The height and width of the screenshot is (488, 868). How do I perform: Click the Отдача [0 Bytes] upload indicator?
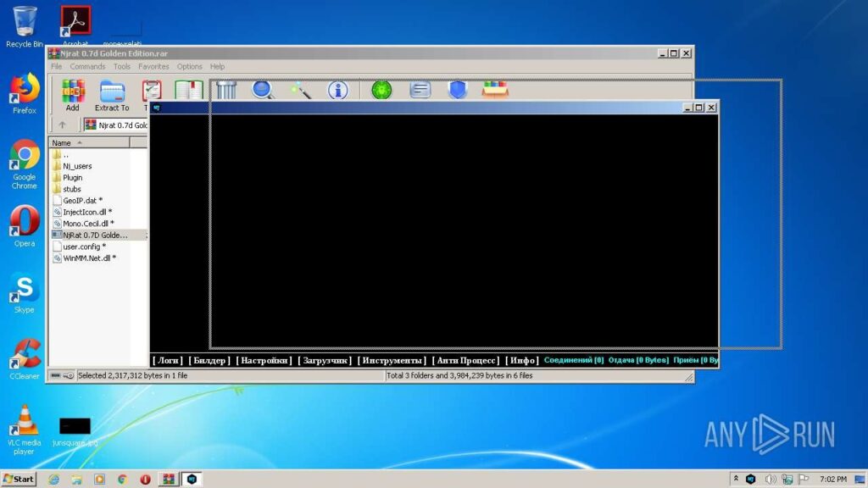pos(638,360)
